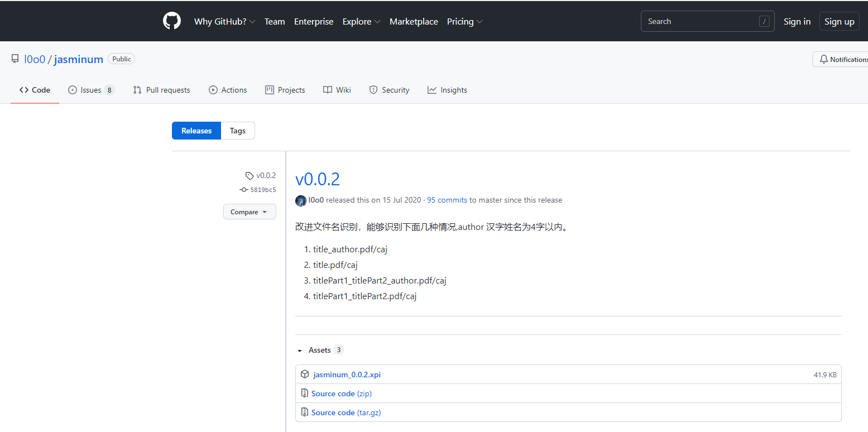This screenshot has height=432, width=868.
Task: Click the Sign up button
Action: [x=839, y=21]
